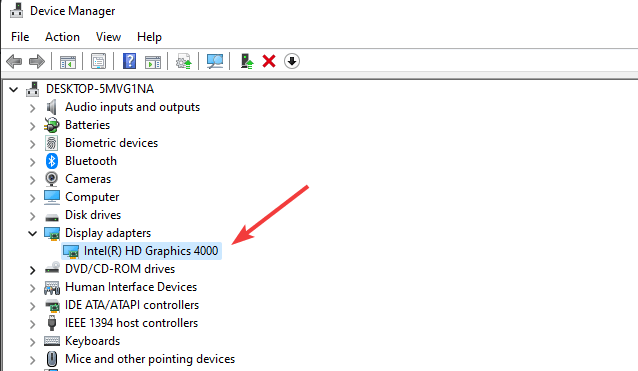Select the DVD/CD-ROM drives label
Image resolution: width=638 pixels, height=371 pixels.
(x=120, y=269)
